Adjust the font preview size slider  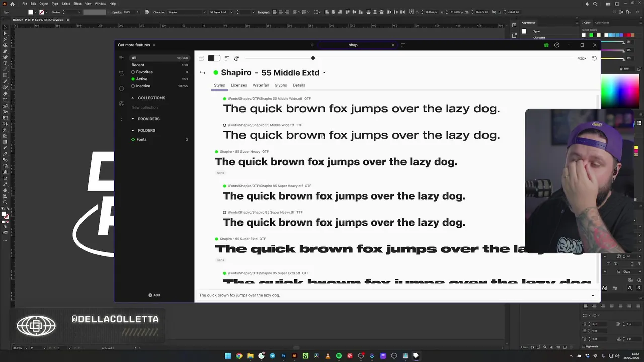click(x=313, y=58)
